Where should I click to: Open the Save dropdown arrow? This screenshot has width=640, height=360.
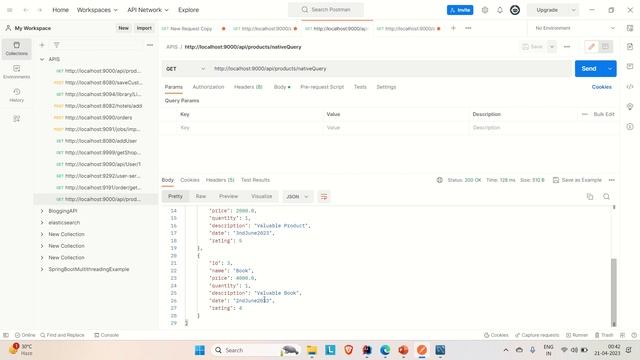(x=552, y=47)
